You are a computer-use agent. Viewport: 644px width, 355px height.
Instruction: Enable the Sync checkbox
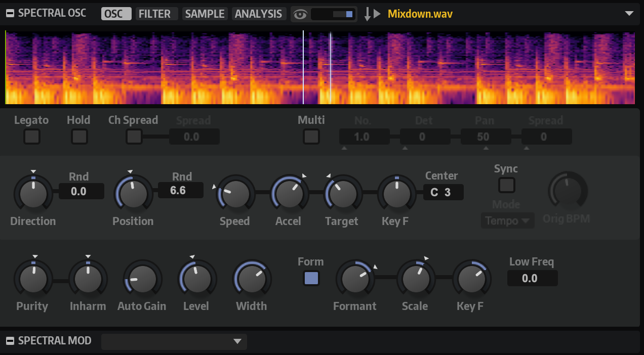pyautogui.click(x=507, y=185)
